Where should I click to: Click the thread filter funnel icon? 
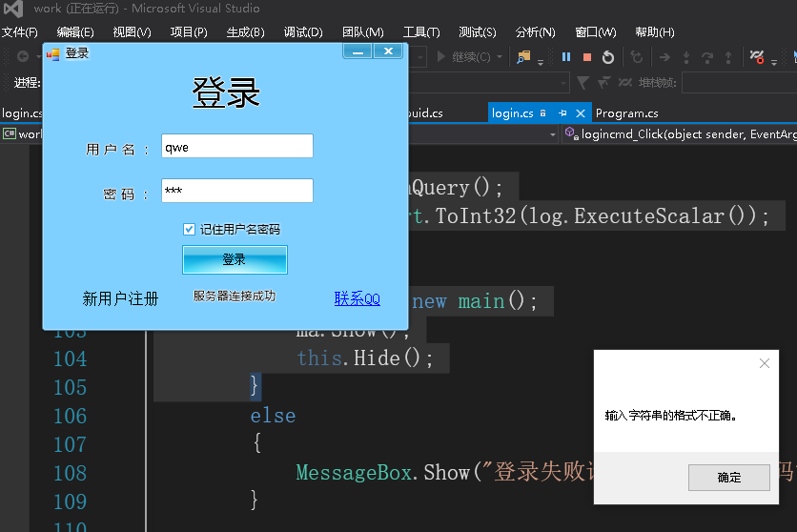(583, 82)
